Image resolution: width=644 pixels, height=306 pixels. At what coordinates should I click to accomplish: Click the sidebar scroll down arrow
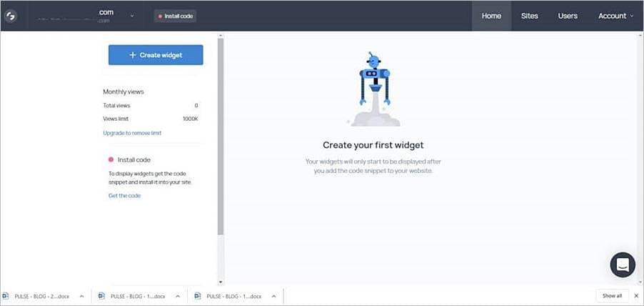[x=221, y=282]
